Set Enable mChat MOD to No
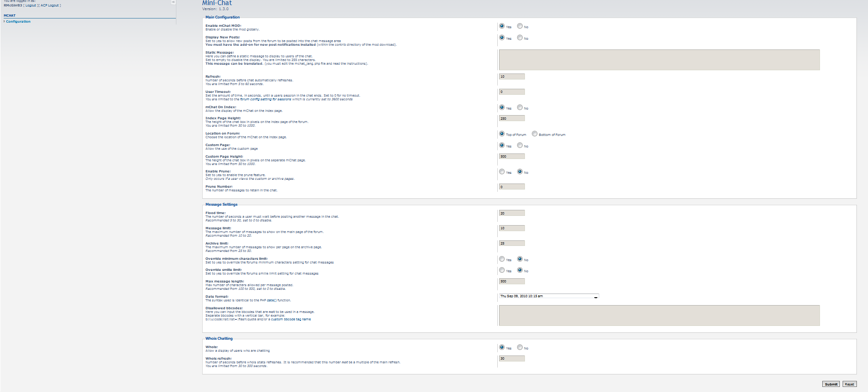 pyautogui.click(x=520, y=26)
